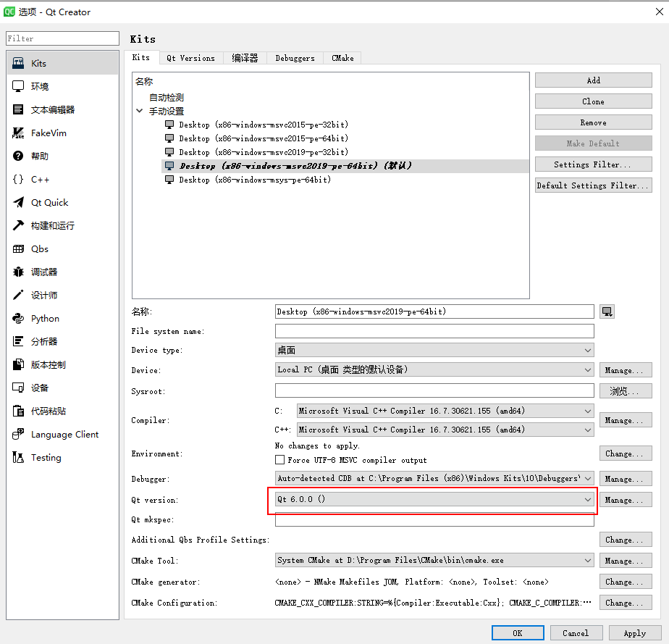The width and height of the screenshot is (669, 644).
Task: Click Change button for CMake Configuration
Action: 626,603
